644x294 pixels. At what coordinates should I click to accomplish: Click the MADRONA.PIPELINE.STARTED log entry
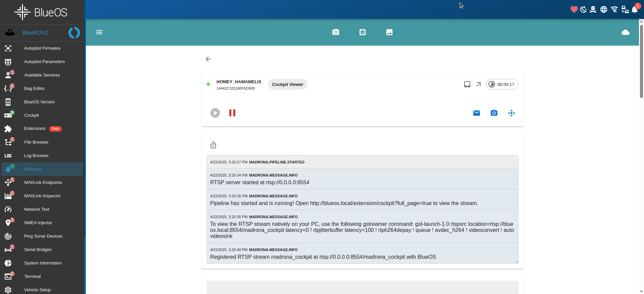coord(362,162)
